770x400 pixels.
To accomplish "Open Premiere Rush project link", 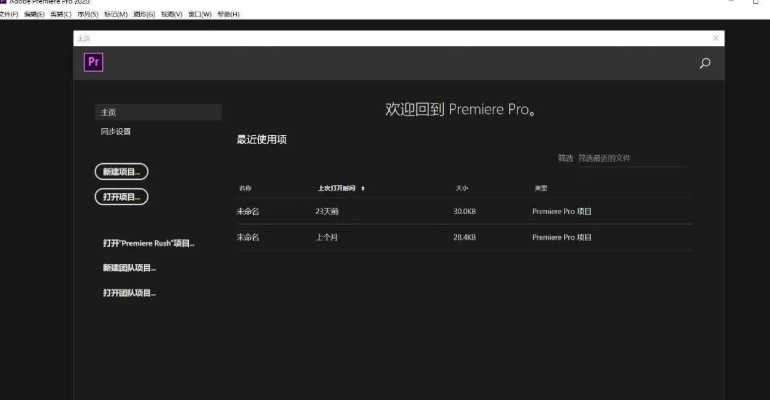I will tap(148, 243).
